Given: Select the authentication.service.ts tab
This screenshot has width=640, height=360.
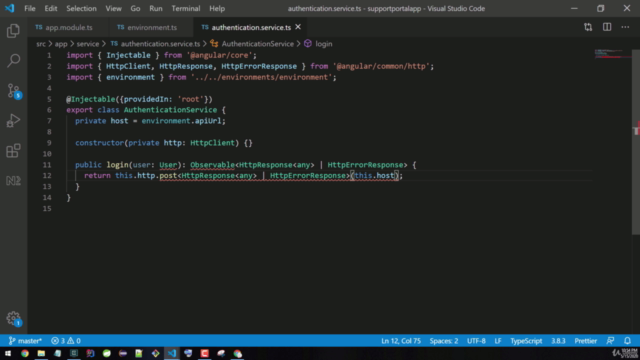Looking at the screenshot, I should coord(251,27).
